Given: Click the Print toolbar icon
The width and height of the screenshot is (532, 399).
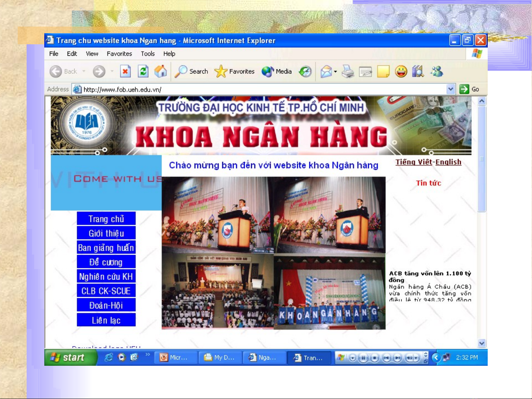Looking at the screenshot, I should (x=347, y=71).
